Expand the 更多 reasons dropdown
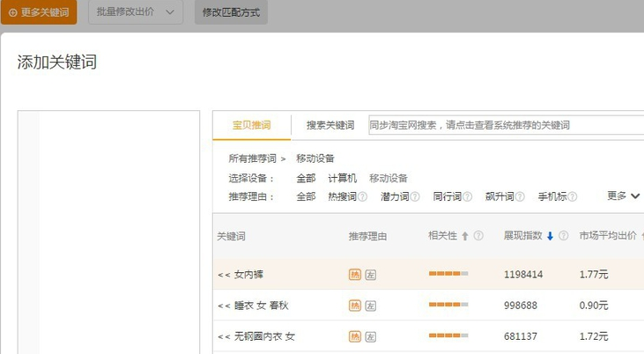 pyautogui.click(x=624, y=195)
